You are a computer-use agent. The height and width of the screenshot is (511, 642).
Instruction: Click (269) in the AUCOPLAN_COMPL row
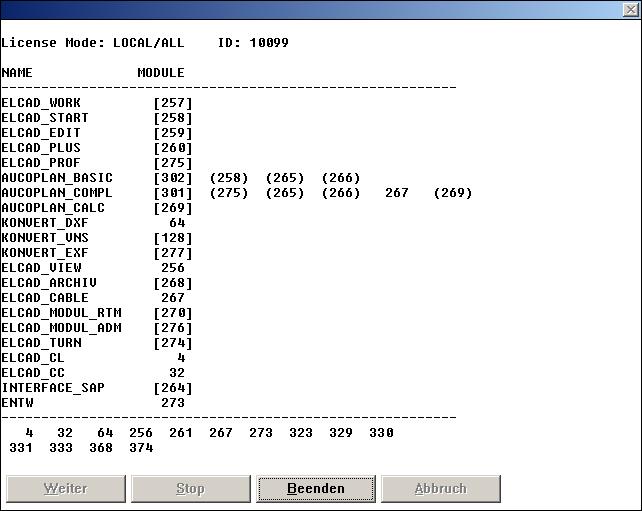pyautogui.click(x=453, y=193)
